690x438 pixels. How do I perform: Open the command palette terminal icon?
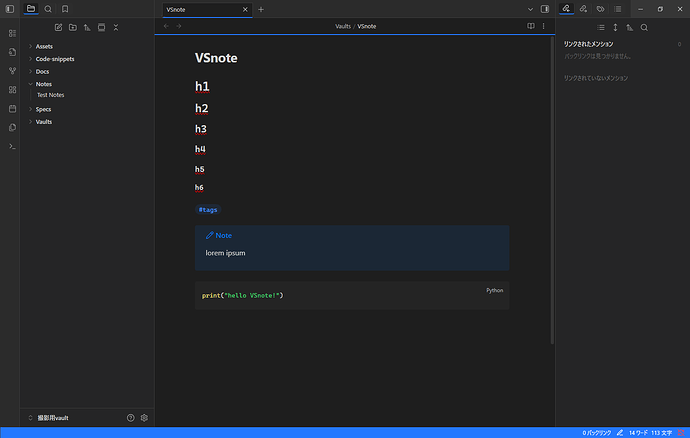click(12, 146)
